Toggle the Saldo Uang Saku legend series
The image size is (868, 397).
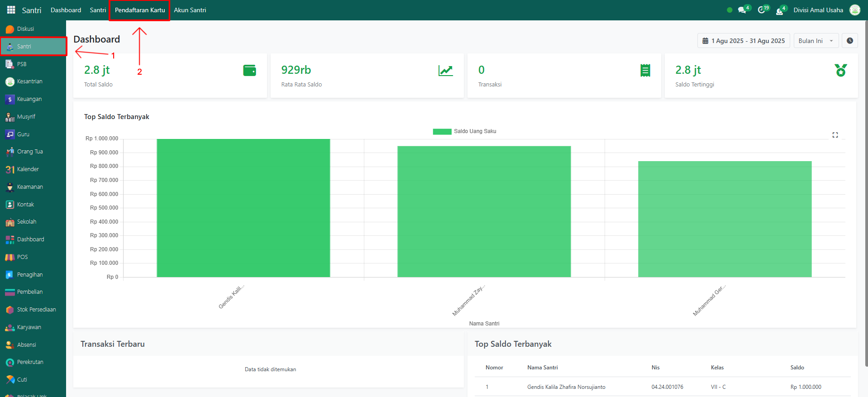coord(464,131)
